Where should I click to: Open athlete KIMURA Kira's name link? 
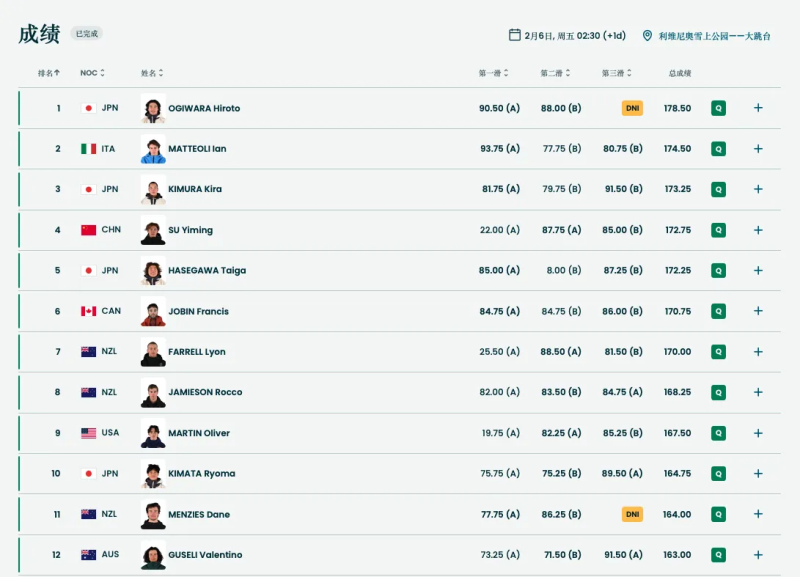(x=195, y=189)
